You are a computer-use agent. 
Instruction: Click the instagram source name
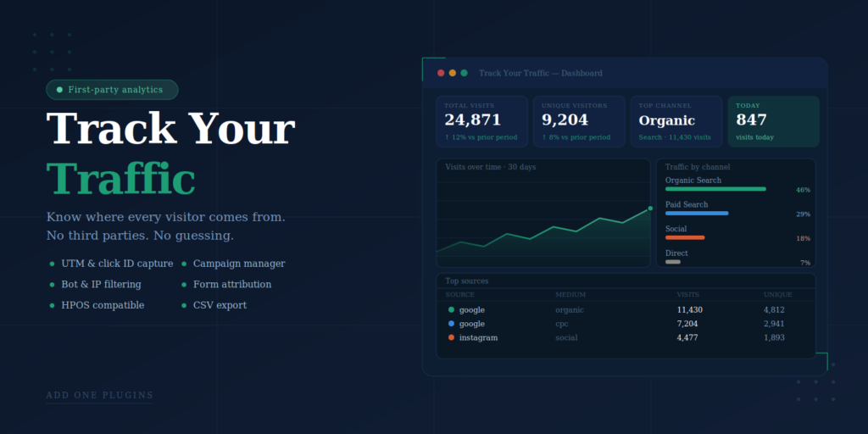pos(478,337)
